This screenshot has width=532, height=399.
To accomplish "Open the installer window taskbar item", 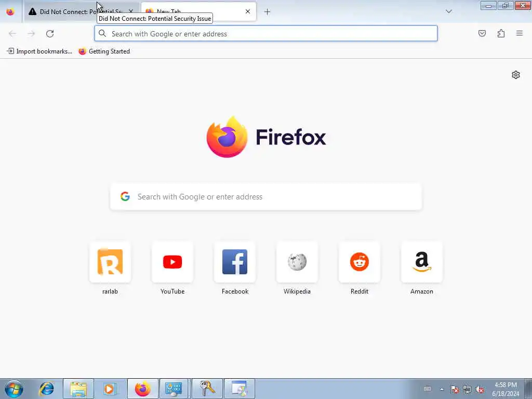I will [239, 389].
